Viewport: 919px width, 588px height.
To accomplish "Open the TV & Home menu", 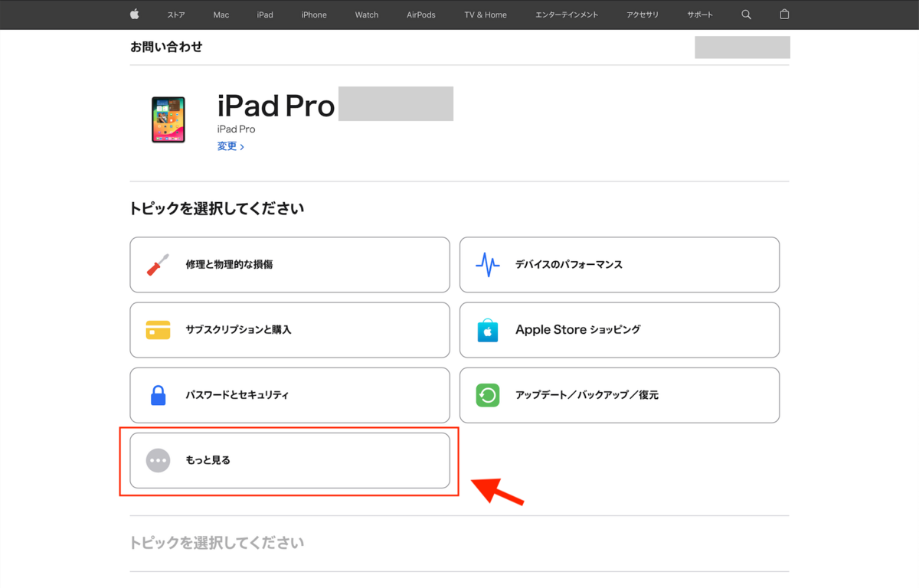I will coord(486,15).
